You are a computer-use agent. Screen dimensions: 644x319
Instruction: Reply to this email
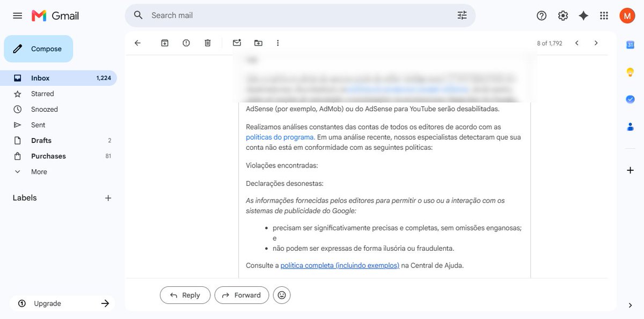coord(185,295)
